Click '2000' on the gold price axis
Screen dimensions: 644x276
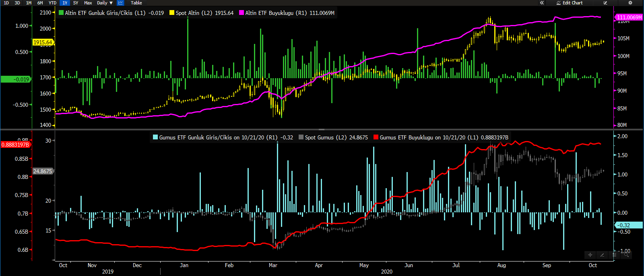click(45, 29)
